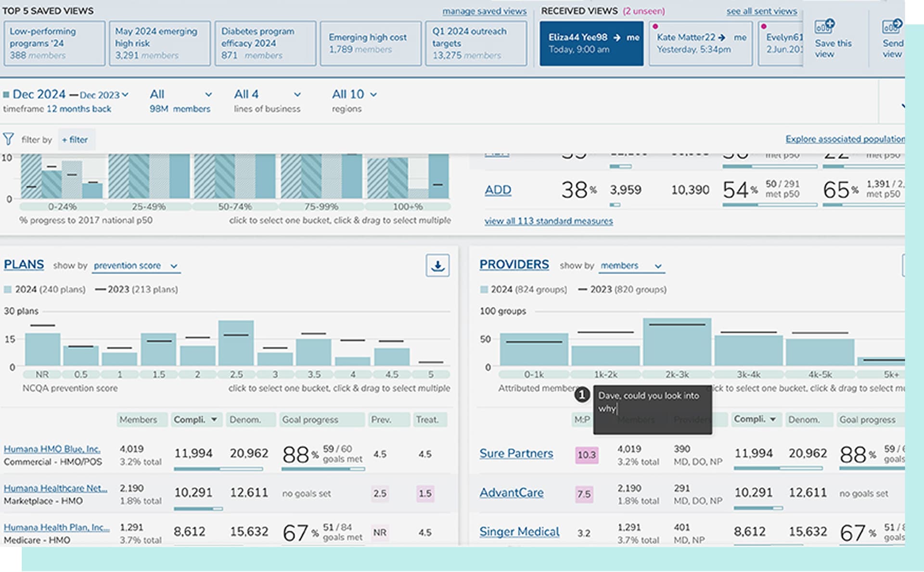Open the Diabetes program efficacy 2024 saved view
This screenshot has width=924, height=572.
coord(264,43)
